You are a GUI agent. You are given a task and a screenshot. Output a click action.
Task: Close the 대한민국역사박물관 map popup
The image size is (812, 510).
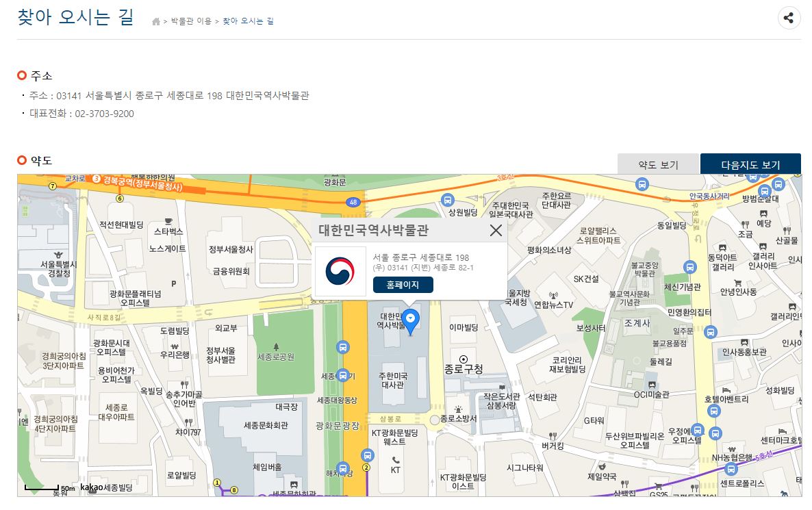click(x=496, y=231)
